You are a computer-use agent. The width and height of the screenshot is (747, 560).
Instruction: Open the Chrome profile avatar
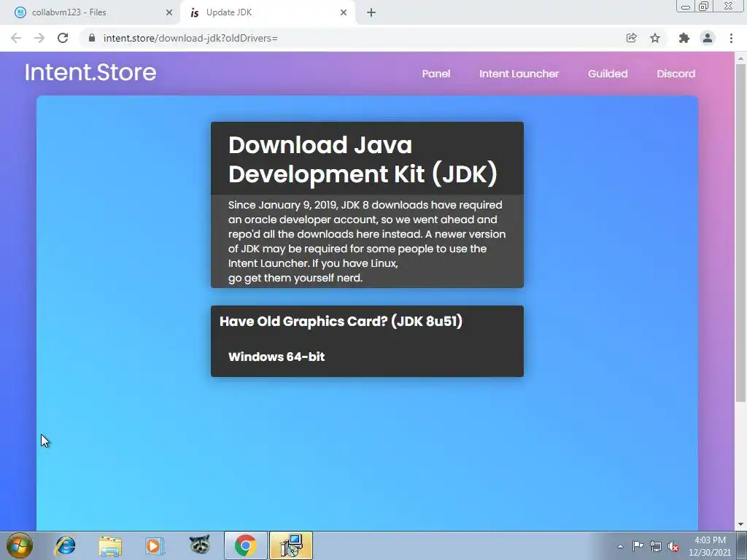coord(708,38)
